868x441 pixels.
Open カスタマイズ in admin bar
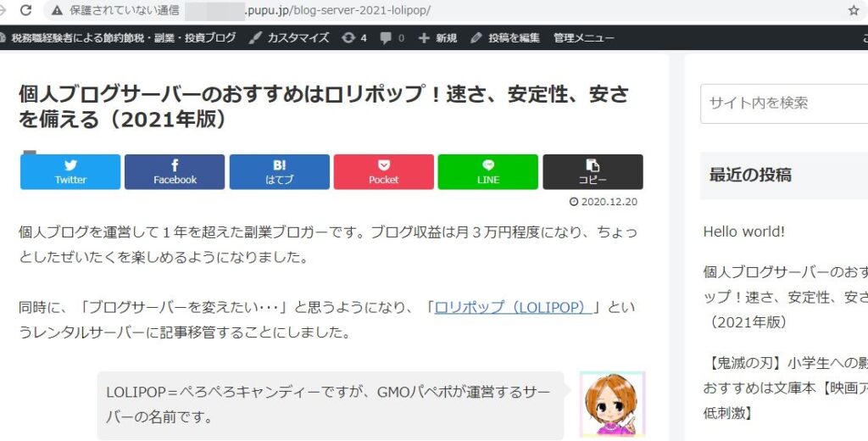pyautogui.click(x=288, y=37)
